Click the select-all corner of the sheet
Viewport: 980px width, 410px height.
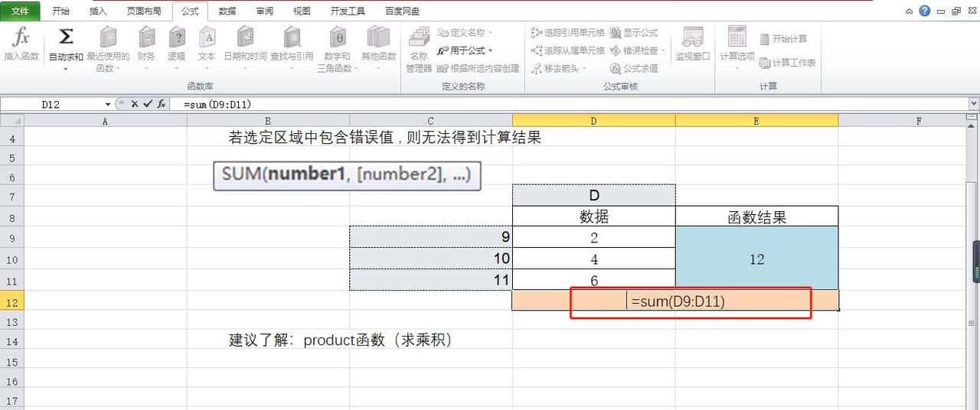click(x=12, y=121)
